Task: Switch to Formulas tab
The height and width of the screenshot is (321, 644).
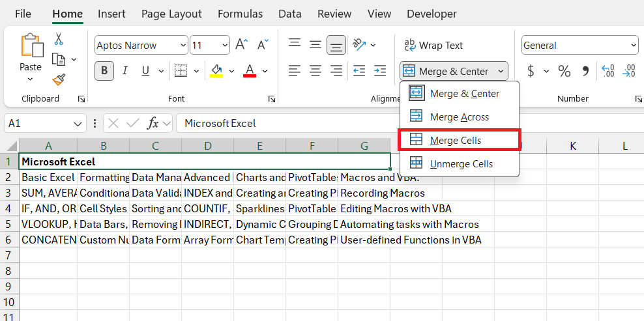Action: 241,14
